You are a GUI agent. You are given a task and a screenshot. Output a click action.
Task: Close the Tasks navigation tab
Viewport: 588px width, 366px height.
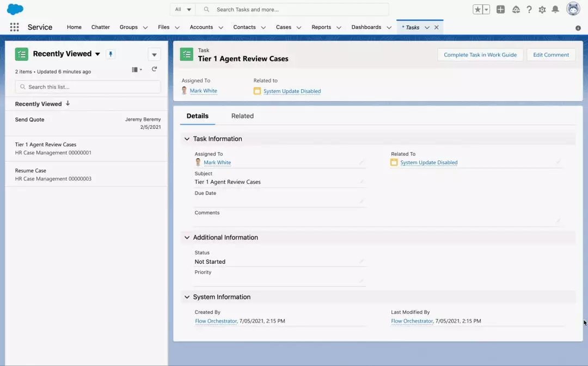click(437, 27)
